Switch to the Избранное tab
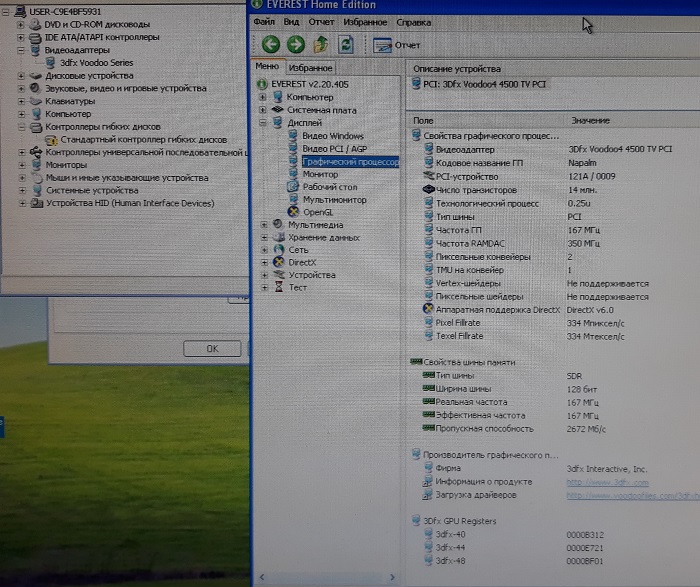Viewport: 700px width, 587px height. coord(310,68)
